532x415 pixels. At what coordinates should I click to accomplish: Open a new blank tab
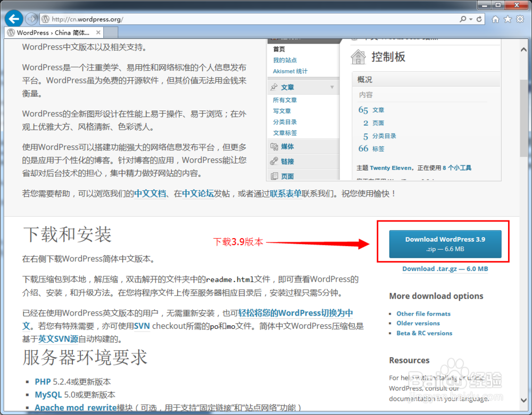tap(111, 32)
